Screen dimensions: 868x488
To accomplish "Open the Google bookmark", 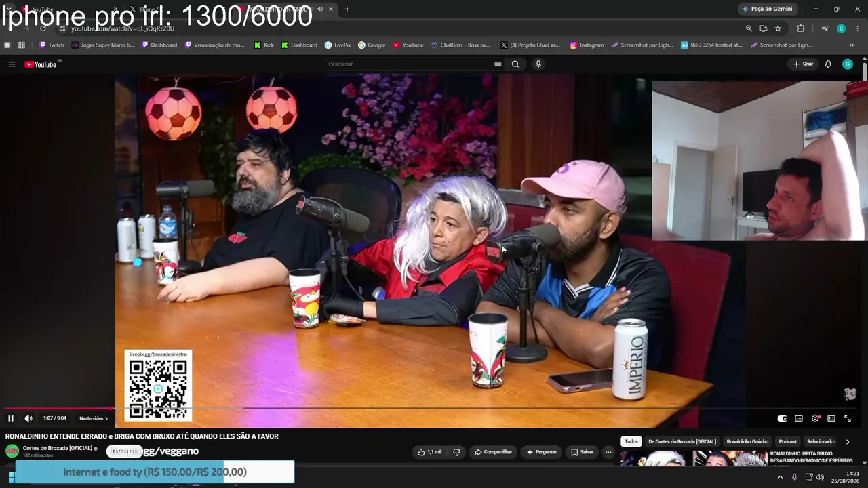I will pyautogui.click(x=372, y=45).
